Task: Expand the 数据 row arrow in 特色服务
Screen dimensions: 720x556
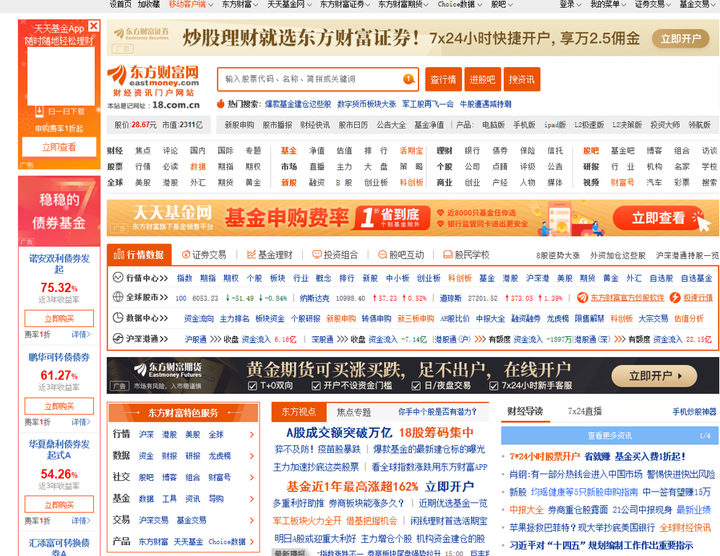Action: 252,456
